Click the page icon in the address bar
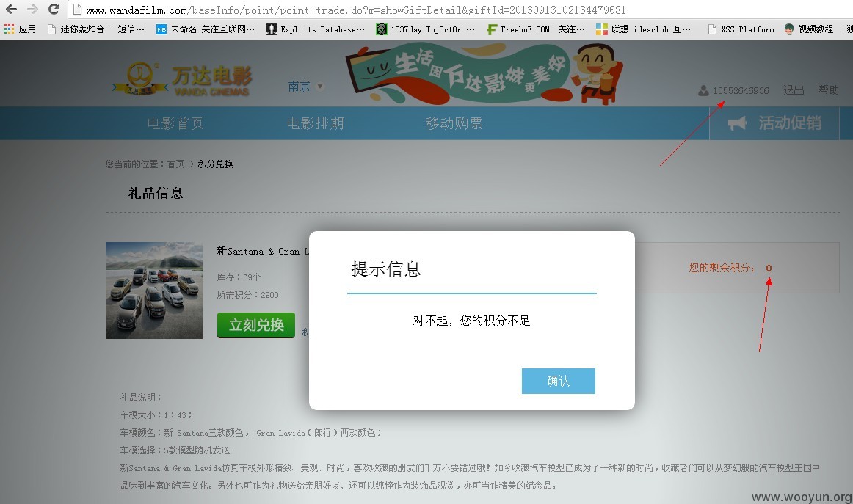 (x=77, y=10)
